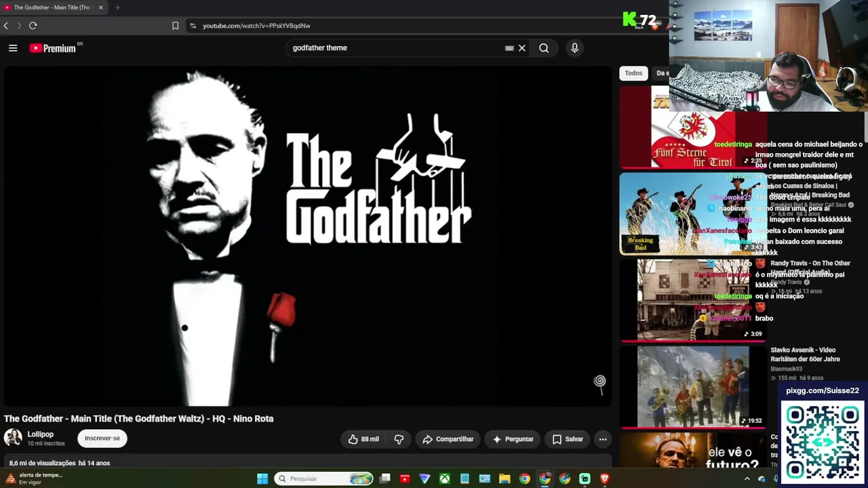The width and height of the screenshot is (868, 488).
Task: Reload the page
Action: pyautogui.click(x=33, y=26)
